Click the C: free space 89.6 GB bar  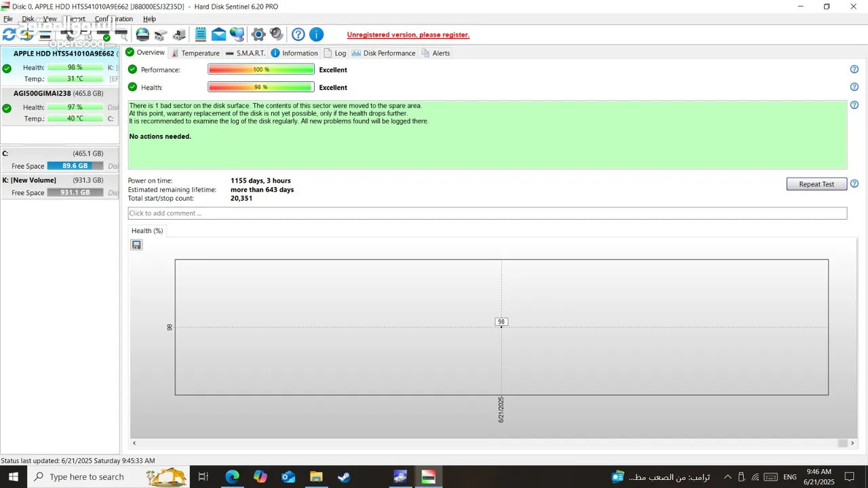coord(75,166)
